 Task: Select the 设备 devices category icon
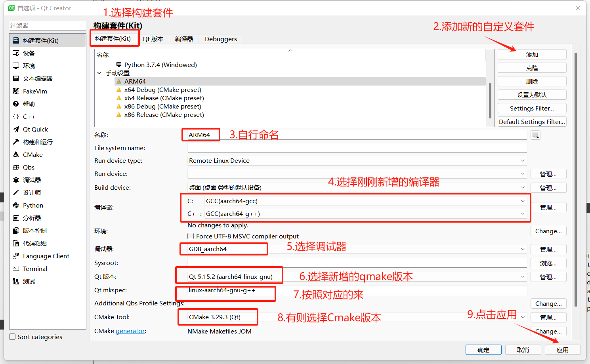[16, 53]
